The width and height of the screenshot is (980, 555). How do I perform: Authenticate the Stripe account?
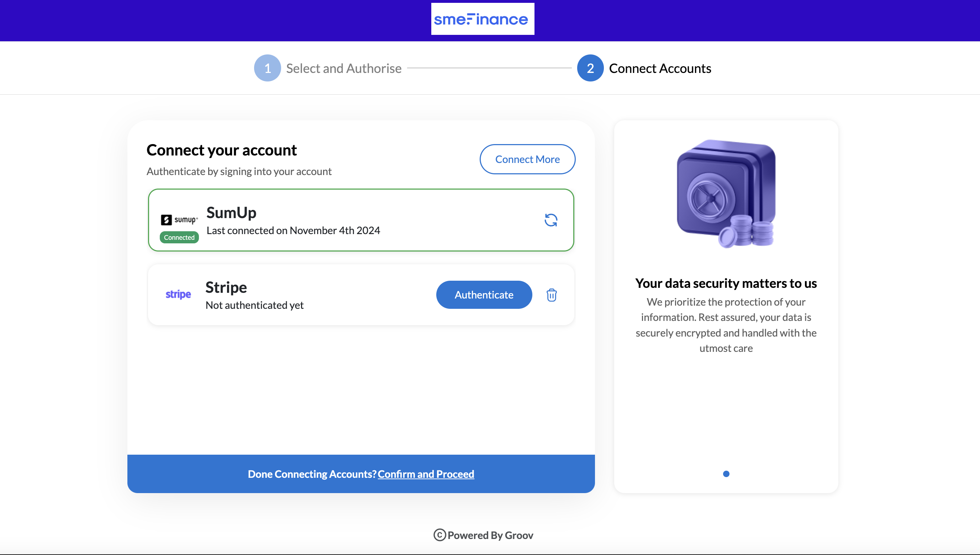click(x=484, y=295)
